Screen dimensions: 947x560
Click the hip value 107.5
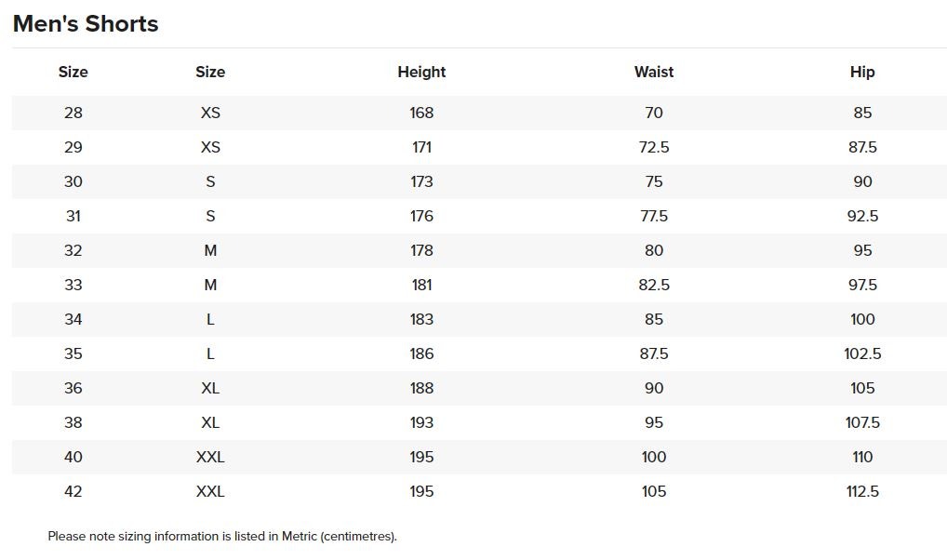click(x=862, y=423)
